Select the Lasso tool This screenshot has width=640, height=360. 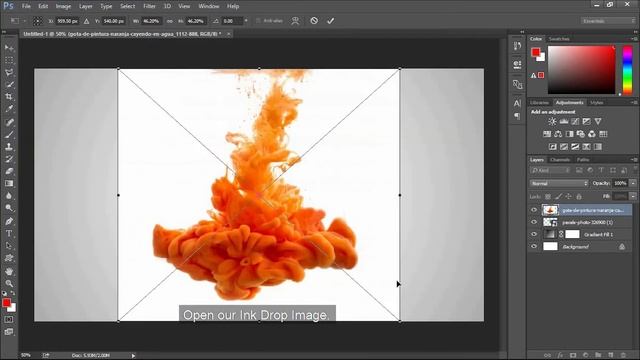pos(9,73)
